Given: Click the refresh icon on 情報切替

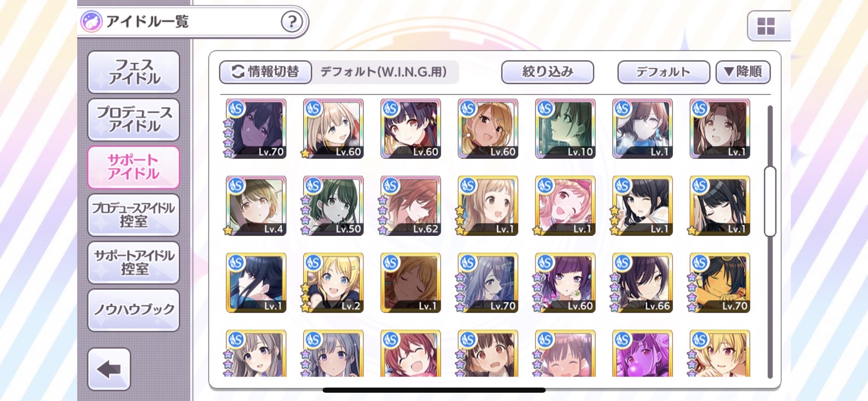Looking at the screenshot, I should pos(238,71).
